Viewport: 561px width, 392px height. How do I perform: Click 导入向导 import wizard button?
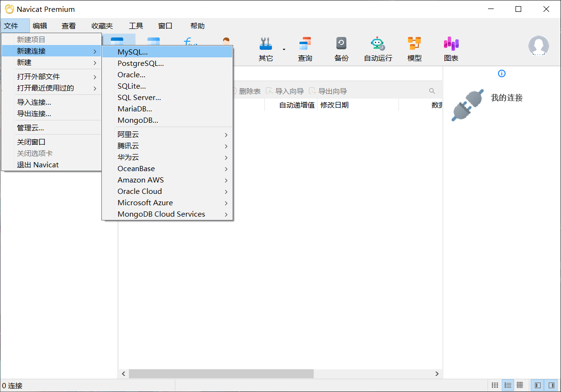285,91
